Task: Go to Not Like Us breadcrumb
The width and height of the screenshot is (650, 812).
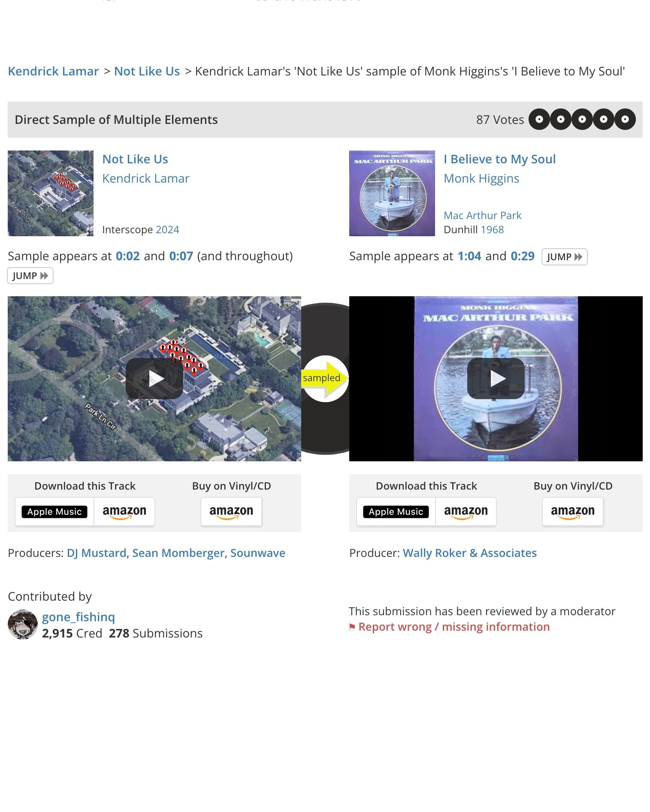Action: [147, 71]
